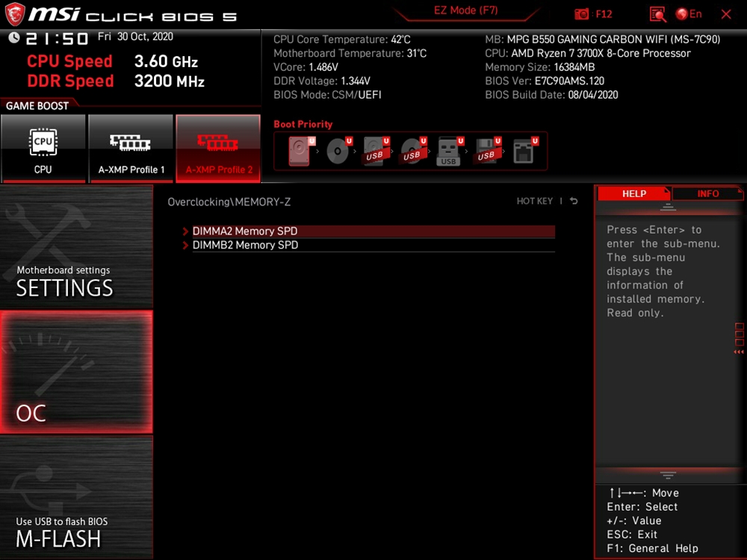747x560 pixels.
Task: Switch to EZ Mode (F7)
Action: tap(465, 10)
